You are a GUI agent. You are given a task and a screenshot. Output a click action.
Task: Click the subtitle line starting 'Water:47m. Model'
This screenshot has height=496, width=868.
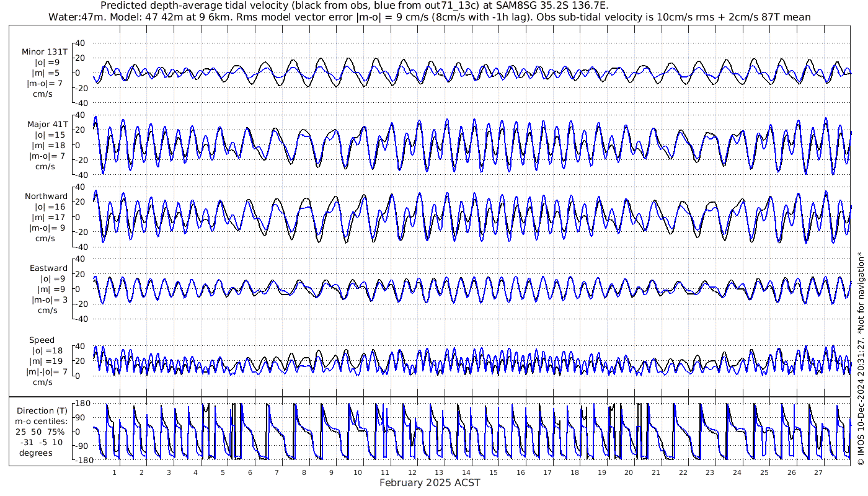pos(429,17)
